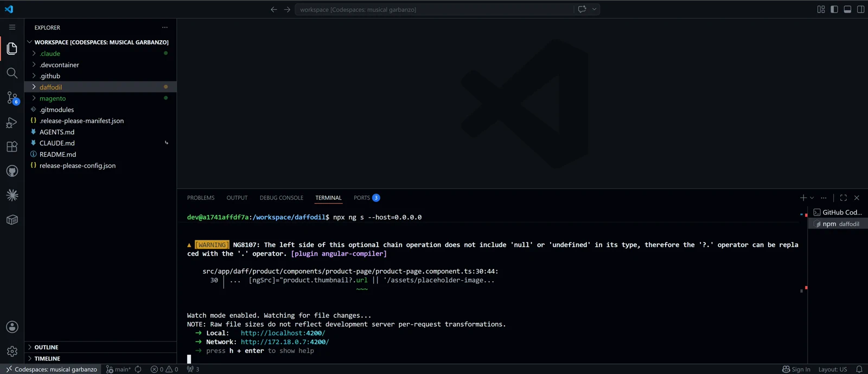Screen dimensions: 868x374
Task: Expand the daffodil folder
Action: click(100, 87)
